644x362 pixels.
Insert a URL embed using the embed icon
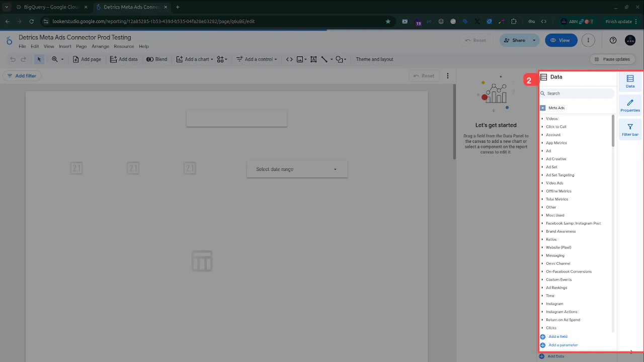point(289,59)
